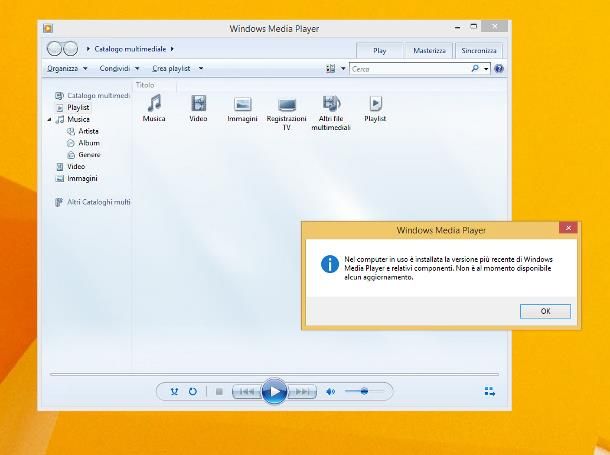Click the search magnifier icon
This screenshot has height=455, width=610.
coord(475,68)
